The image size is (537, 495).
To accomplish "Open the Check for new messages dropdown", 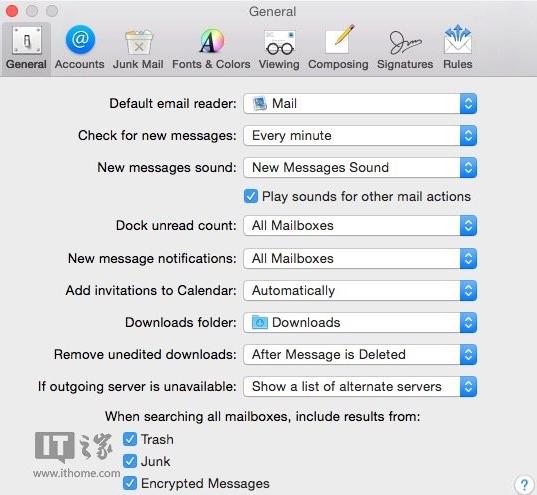I will [x=360, y=136].
